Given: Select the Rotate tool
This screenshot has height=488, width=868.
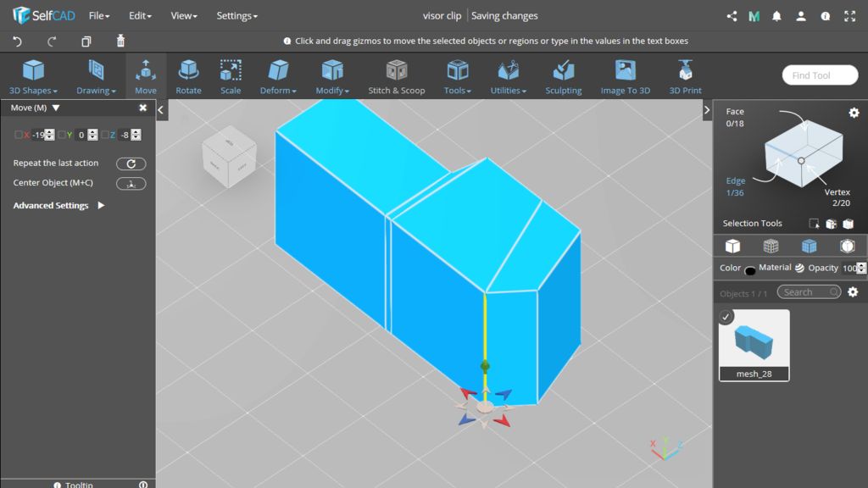Looking at the screenshot, I should coord(188,76).
